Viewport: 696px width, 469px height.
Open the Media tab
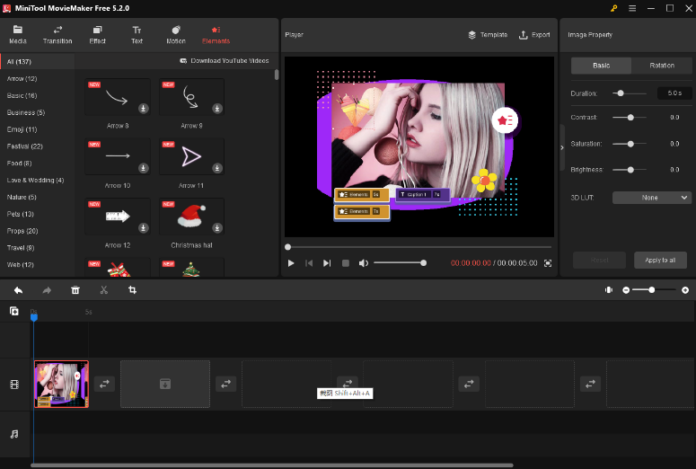coord(18,35)
